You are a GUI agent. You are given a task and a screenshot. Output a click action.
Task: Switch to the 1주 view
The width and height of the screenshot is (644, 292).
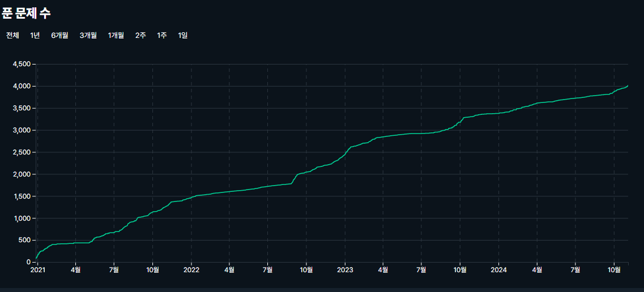[x=162, y=35]
